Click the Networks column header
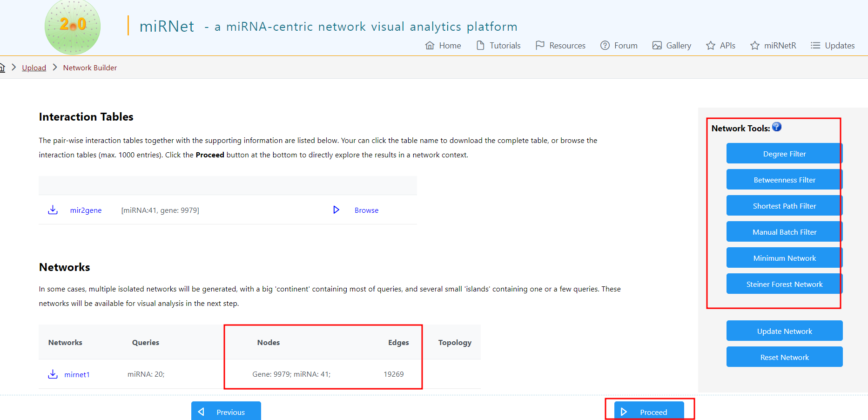 (65, 342)
